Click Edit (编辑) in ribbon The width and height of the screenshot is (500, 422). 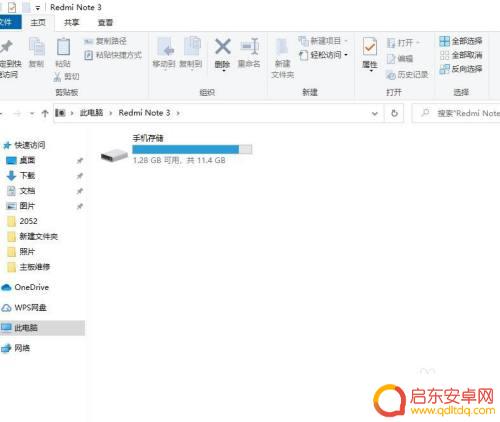pyautogui.click(x=400, y=59)
